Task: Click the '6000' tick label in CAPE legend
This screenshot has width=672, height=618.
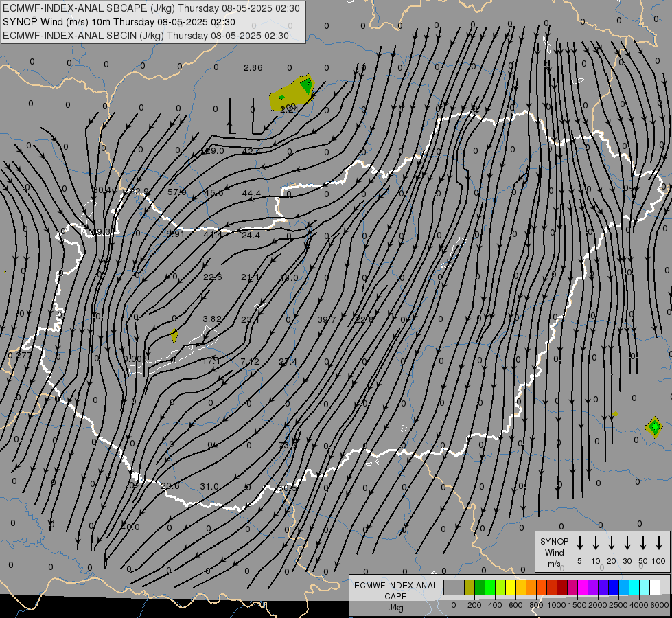Action: [x=660, y=605]
